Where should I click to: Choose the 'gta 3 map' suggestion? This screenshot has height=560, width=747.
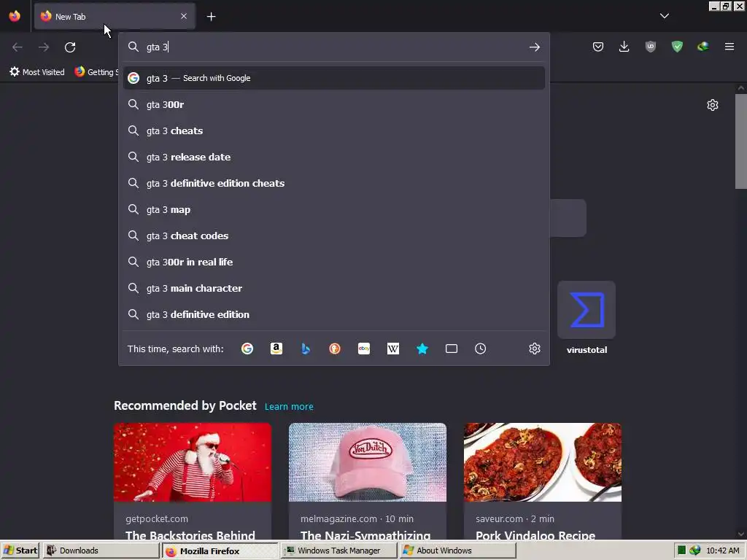(334, 209)
